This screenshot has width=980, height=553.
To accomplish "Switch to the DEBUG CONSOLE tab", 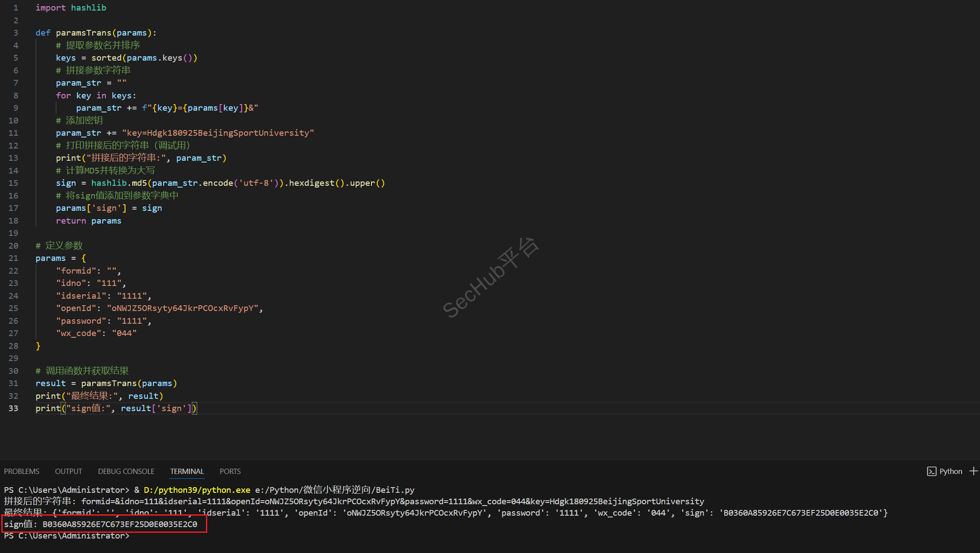I will pyautogui.click(x=126, y=471).
